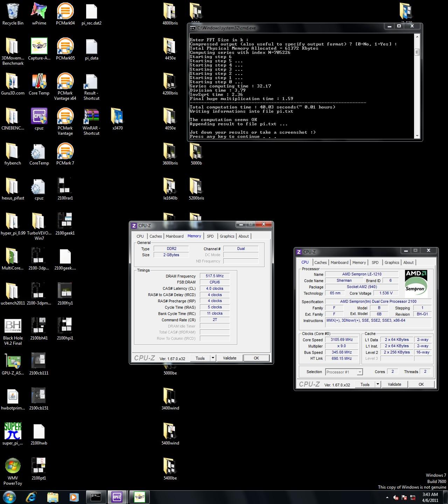Expand Tools dropdown arrow in processor CPU-Z window
This screenshot has height=504, width=448.
click(378, 384)
